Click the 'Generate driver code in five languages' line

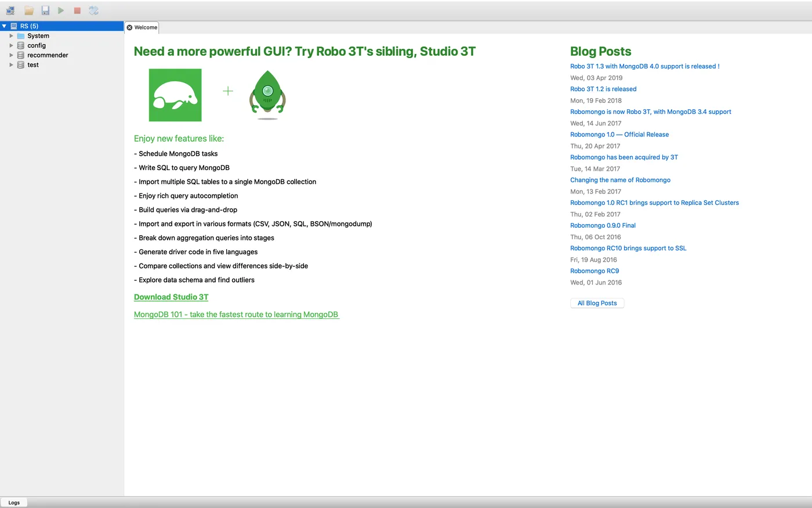click(x=196, y=251)
